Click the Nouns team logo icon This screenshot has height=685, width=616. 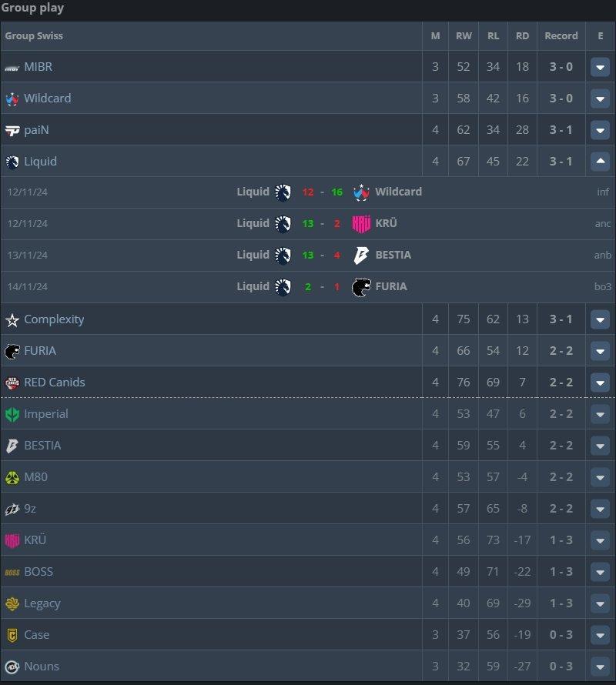click(12, 667)
